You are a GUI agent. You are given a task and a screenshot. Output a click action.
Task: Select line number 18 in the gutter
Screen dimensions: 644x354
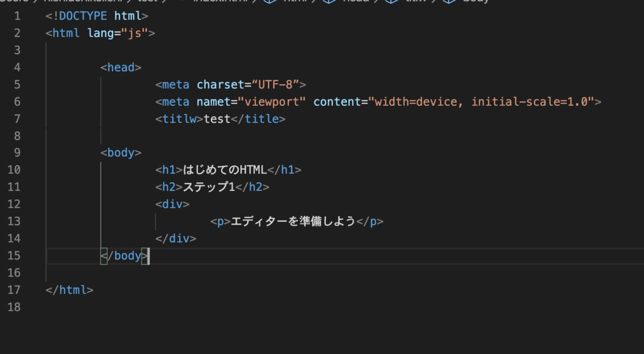(x=14, y=307)
